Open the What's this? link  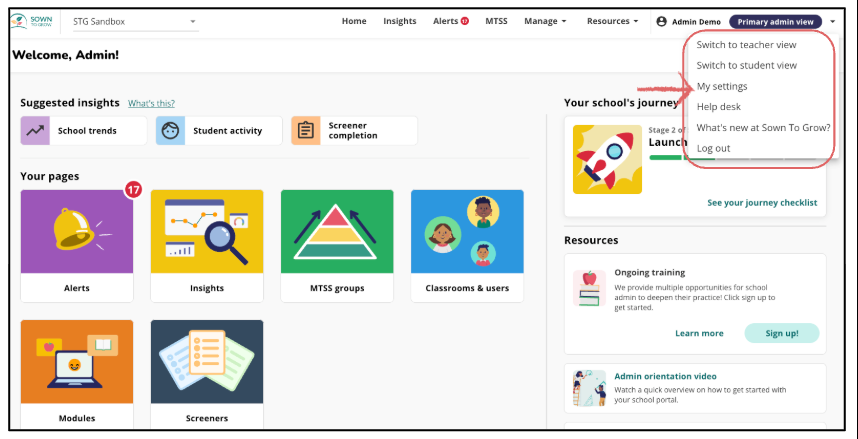(151, 103)
